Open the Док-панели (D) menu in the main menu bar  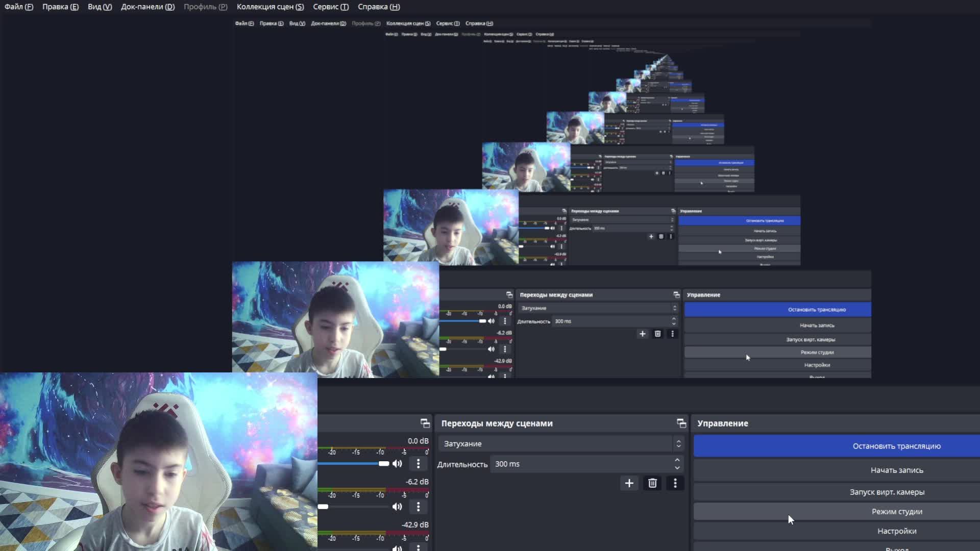[x=148, y=7]
